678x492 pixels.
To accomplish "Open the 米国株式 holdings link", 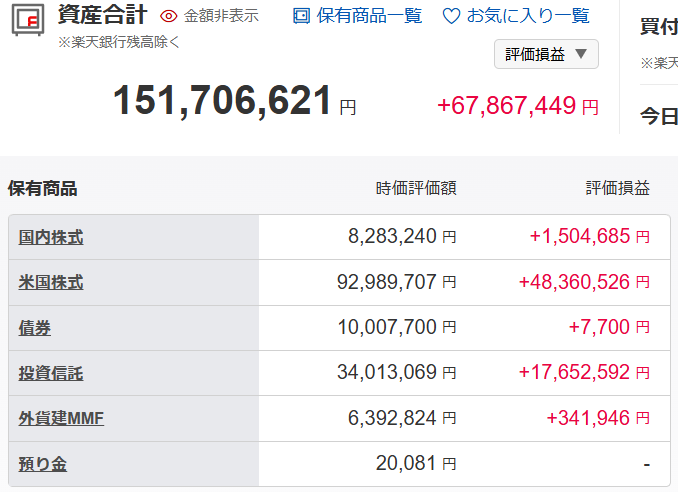I will pyautogui.click(x=51, y=283).
